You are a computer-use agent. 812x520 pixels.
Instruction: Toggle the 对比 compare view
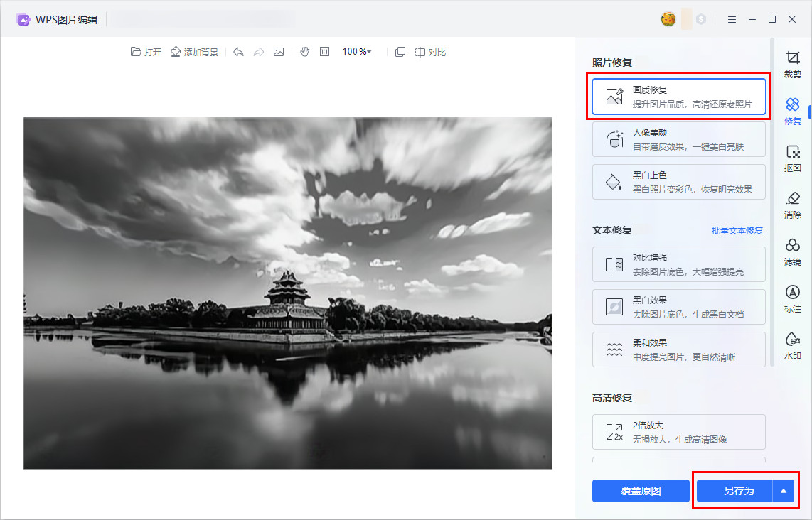tap(430, 52)
